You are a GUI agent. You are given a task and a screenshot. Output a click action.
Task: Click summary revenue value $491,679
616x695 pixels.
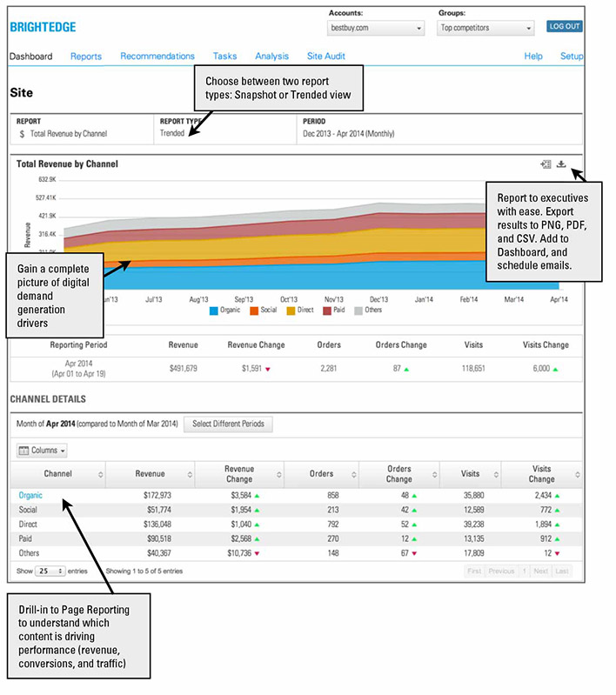tap(184, 368)
